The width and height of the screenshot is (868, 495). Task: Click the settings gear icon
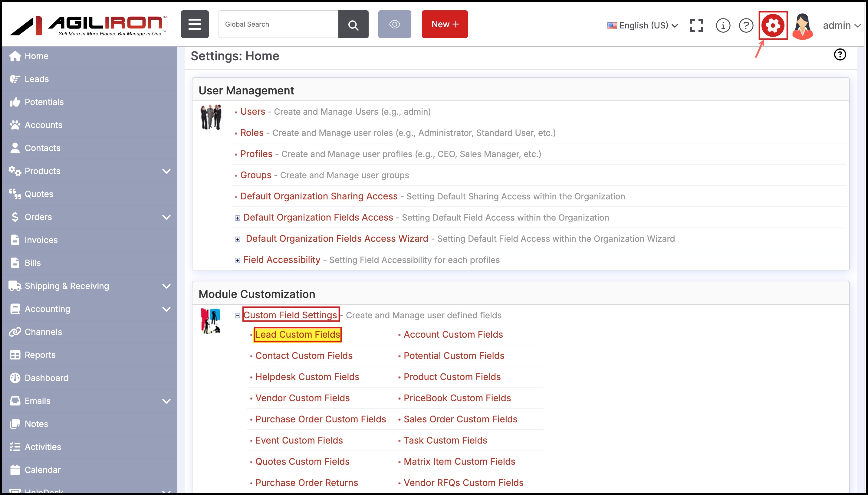772,25
